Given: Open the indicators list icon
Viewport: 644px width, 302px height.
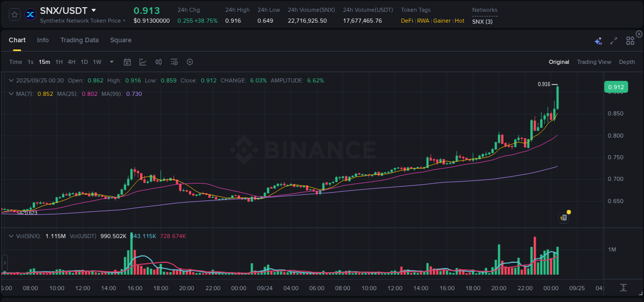Looking at the screenshot, I should coord(174,62).
